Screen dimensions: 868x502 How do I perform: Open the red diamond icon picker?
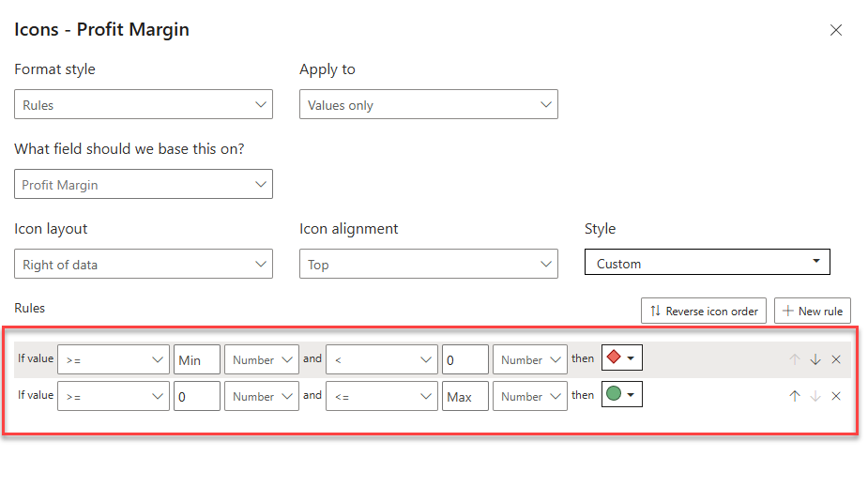[x=621, y=358]
